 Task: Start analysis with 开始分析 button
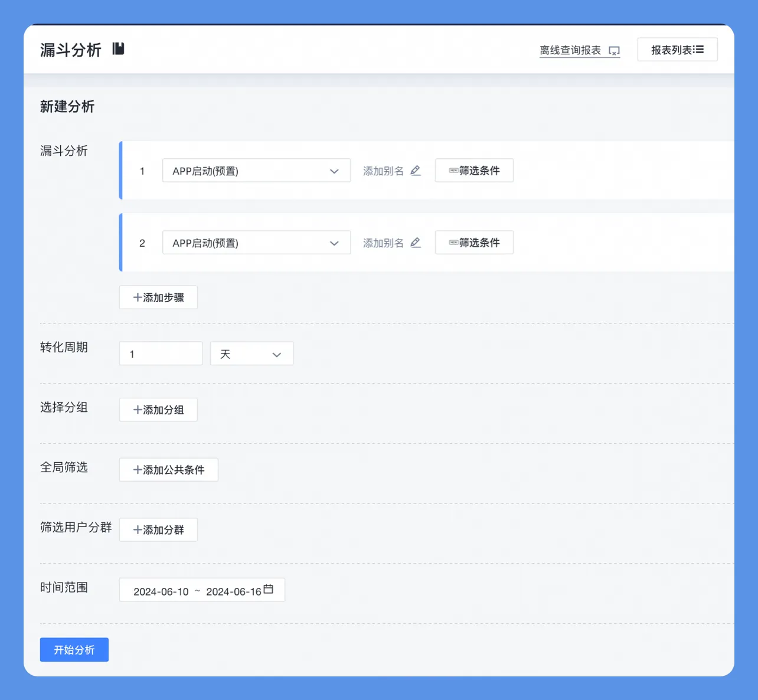point(74,650)
